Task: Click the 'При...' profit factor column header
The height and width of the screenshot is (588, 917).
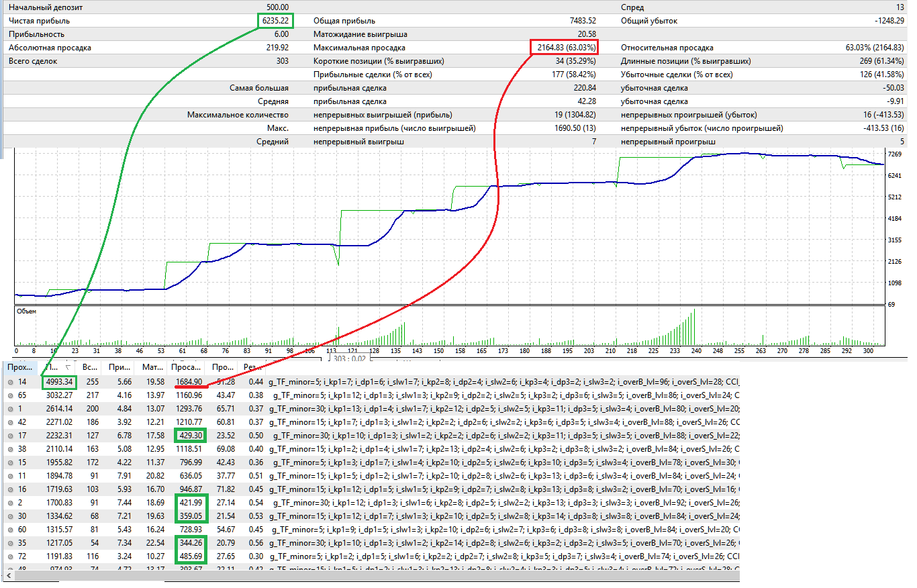Action: [117, 367]
